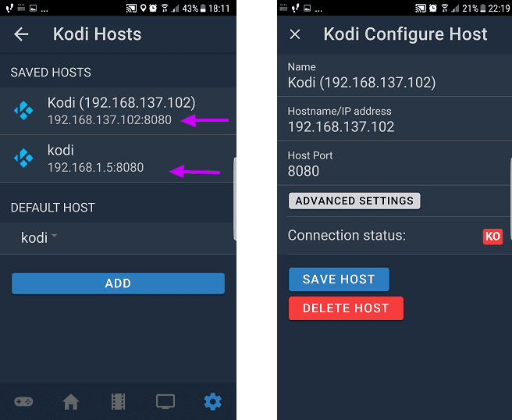
Task: Edit the Host Port field 8080
Action: tap(394, 164)
